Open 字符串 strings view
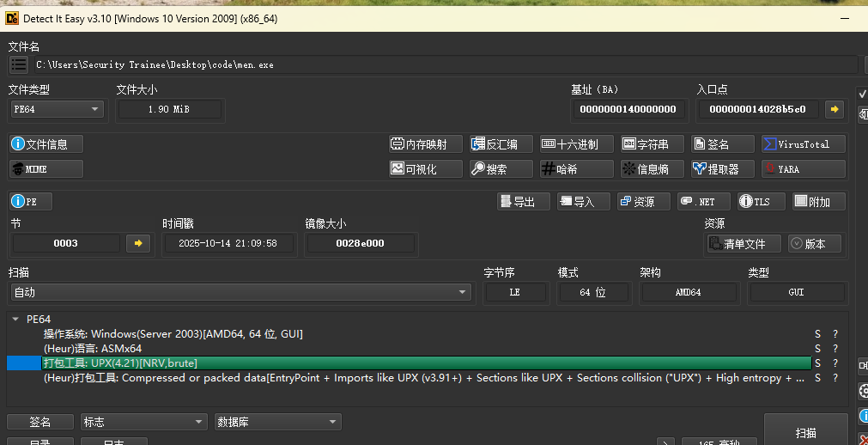 (x=653, y=144)
